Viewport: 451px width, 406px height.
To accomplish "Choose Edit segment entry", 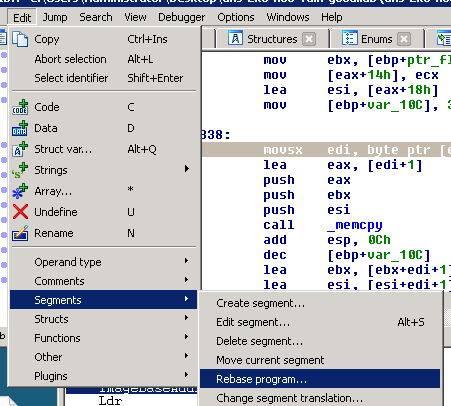I will click(320, 322).
